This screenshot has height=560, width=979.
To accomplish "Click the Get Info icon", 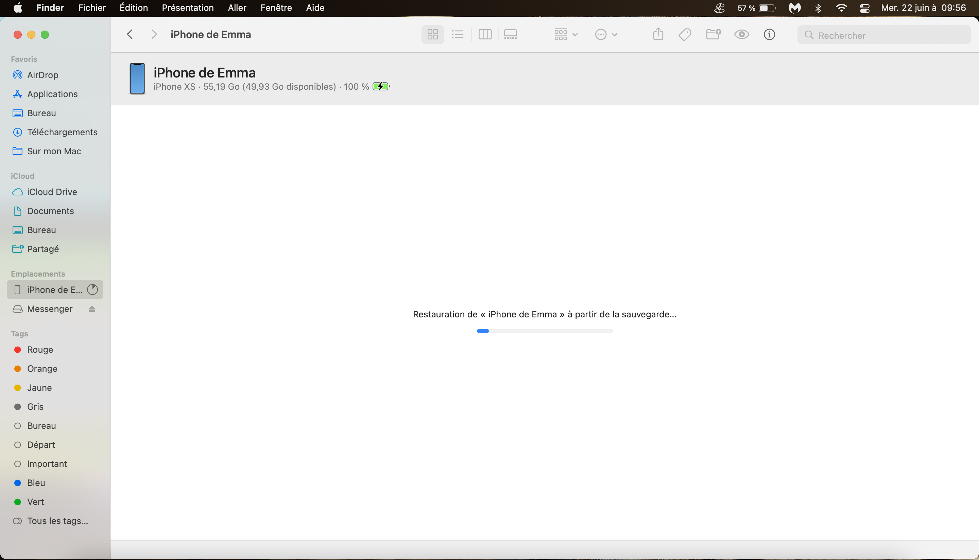I will click(x=769, y=35).
